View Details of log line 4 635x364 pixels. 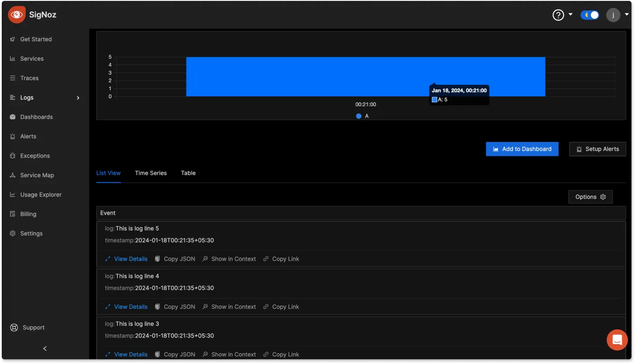point(126,307)
